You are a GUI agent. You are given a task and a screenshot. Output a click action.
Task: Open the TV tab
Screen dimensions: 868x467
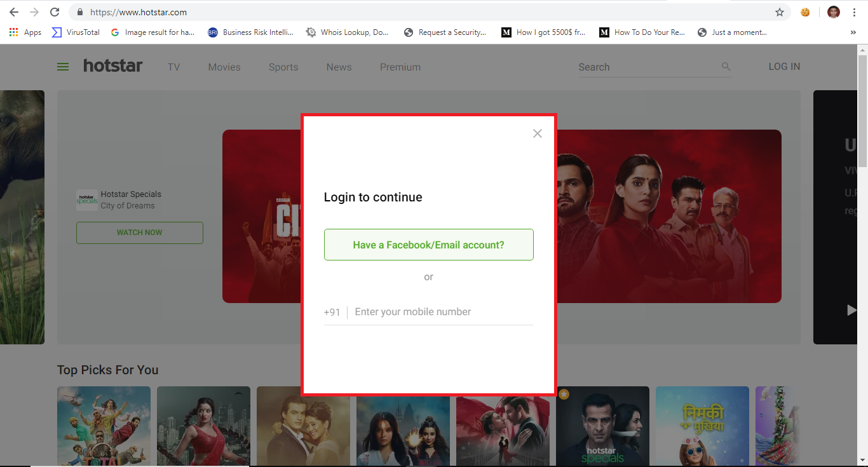click(174, 67)
